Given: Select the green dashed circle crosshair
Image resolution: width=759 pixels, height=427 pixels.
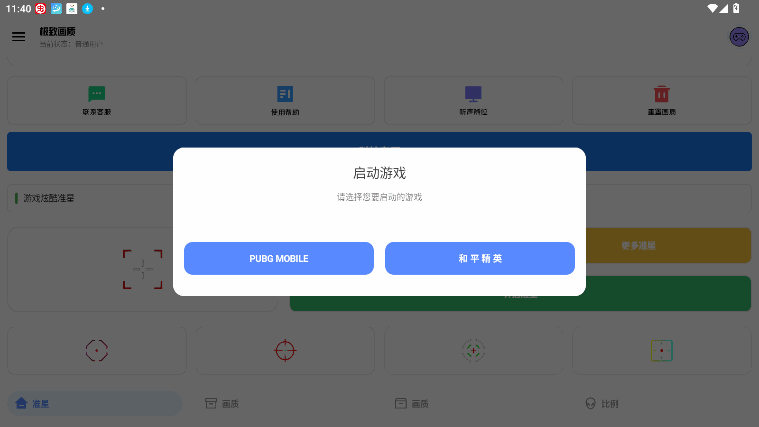Looking at the screenshot, I should tap(473, 351).
